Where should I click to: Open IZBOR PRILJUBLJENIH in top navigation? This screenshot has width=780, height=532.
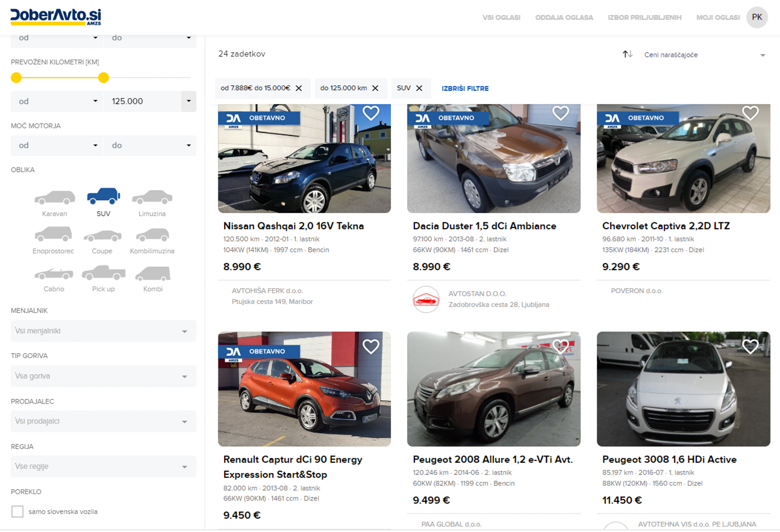click(644, 18)
